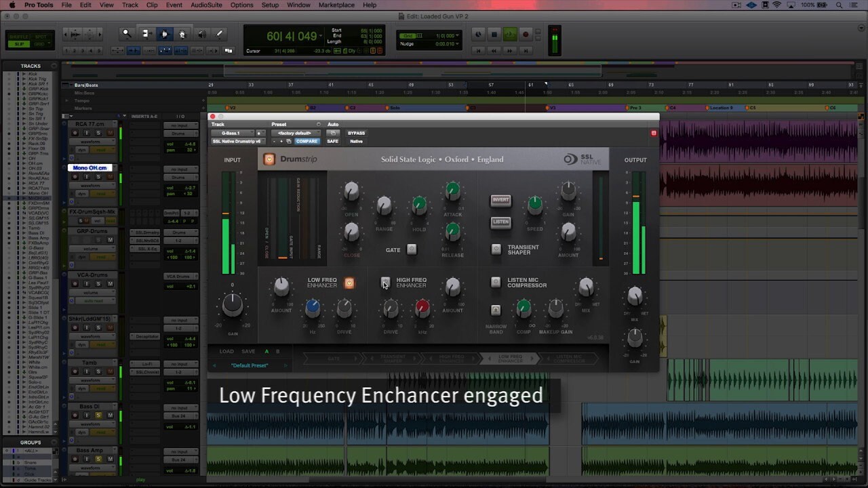The width and height of the screenshot is (868, 488).
Task: Toggle the Gate power button
Action: [x=412, y=249]
